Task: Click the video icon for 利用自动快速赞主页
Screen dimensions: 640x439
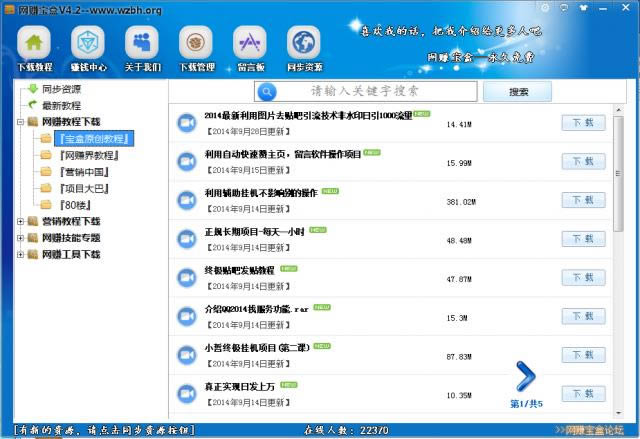Action: (187, 162)
